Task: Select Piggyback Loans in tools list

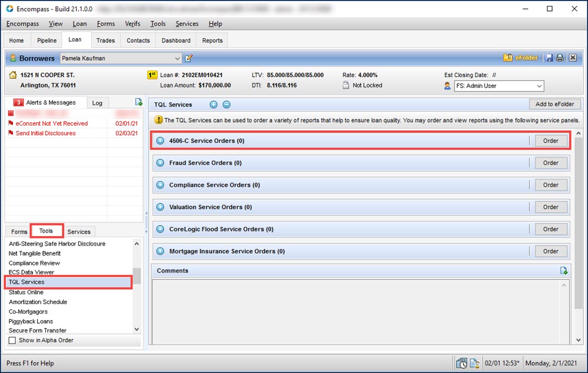Action: 31,321
